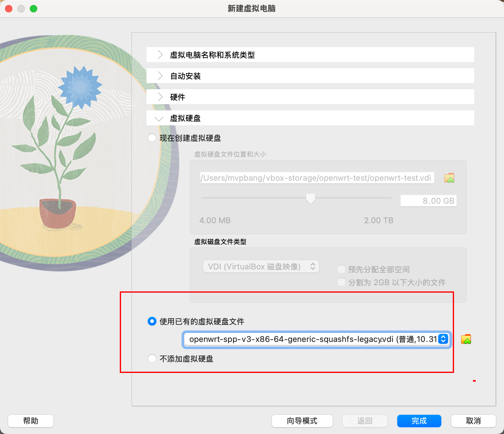Click folder icon beside existing disk dropdown
This screenshot has height=434, width=504.
466,339
